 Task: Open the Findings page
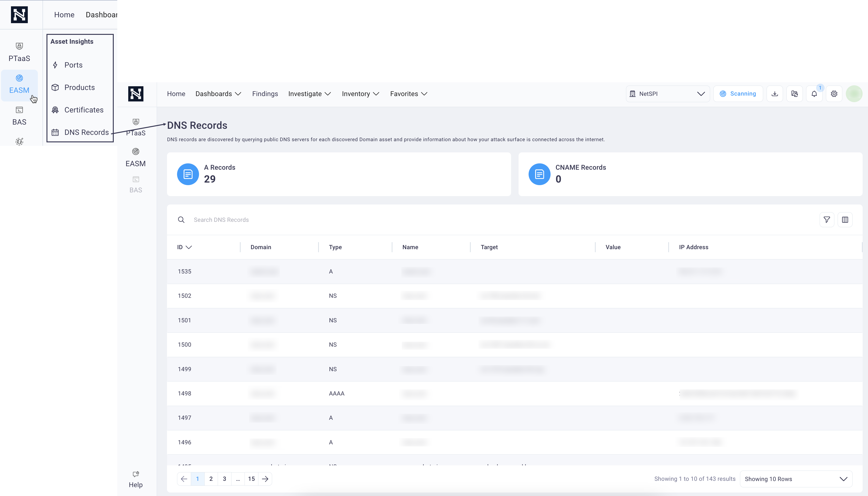[x=265, y=94]
